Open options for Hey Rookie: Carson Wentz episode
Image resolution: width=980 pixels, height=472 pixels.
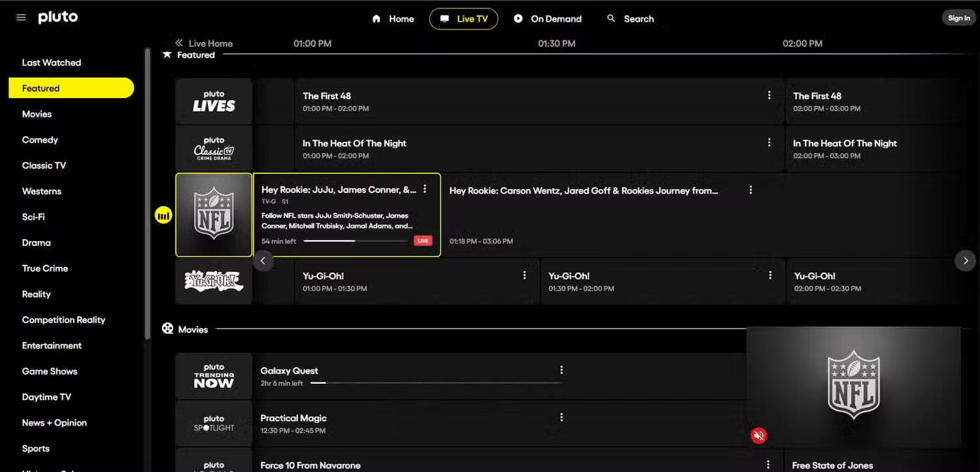click(751, 190)
